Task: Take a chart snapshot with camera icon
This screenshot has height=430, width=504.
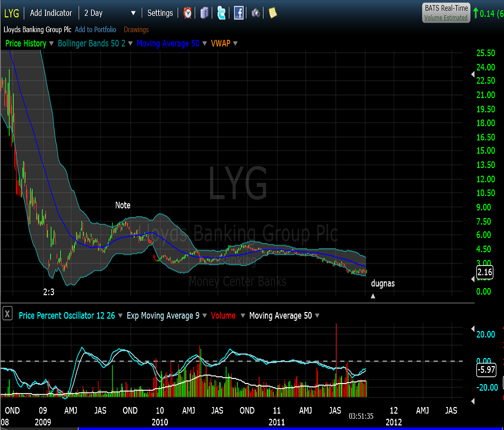Action: [256, 13]
